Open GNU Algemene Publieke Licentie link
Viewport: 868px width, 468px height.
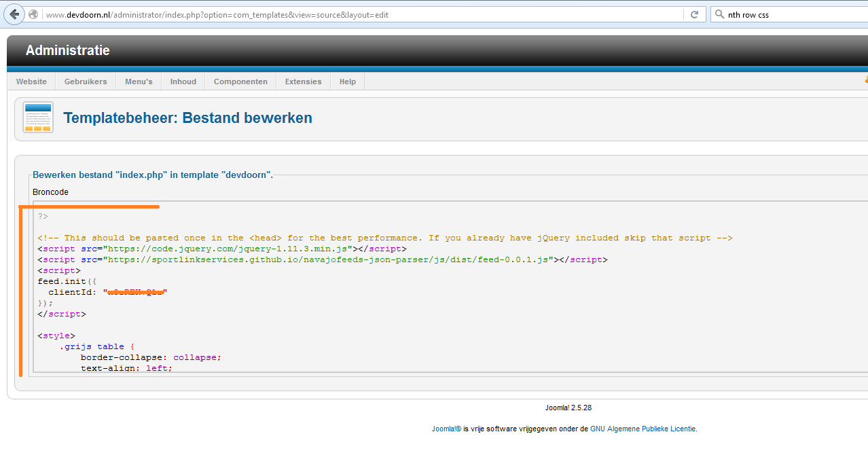(x=643, y=429)
